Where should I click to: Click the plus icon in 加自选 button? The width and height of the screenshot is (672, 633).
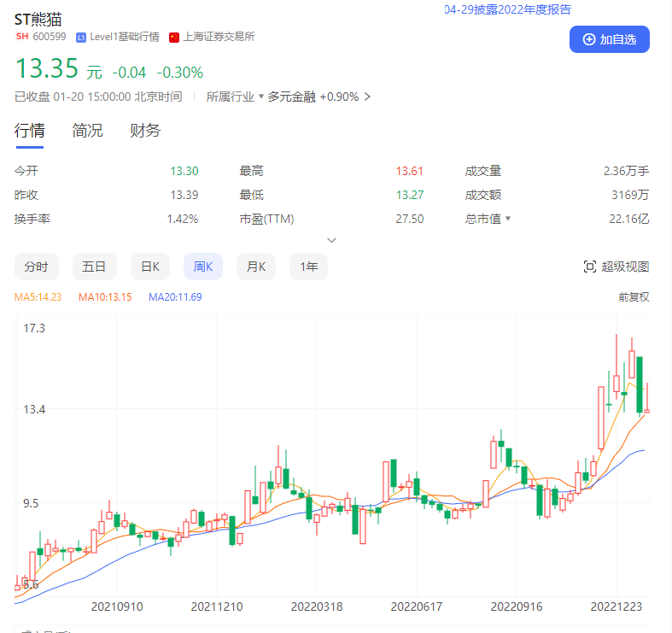(x=588, y=39)
